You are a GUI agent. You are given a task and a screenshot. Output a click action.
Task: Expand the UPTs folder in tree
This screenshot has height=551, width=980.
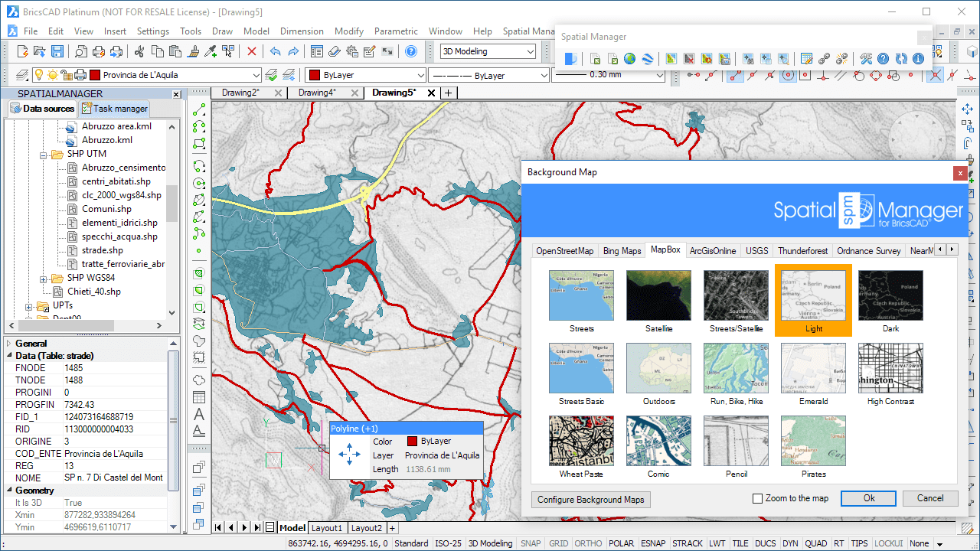30,305
